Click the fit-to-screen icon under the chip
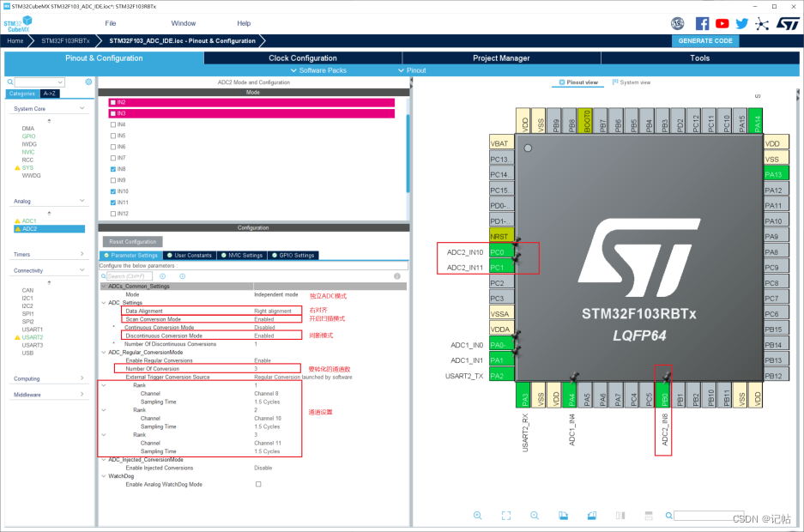The image size is (804, 532). pos(506,515)
